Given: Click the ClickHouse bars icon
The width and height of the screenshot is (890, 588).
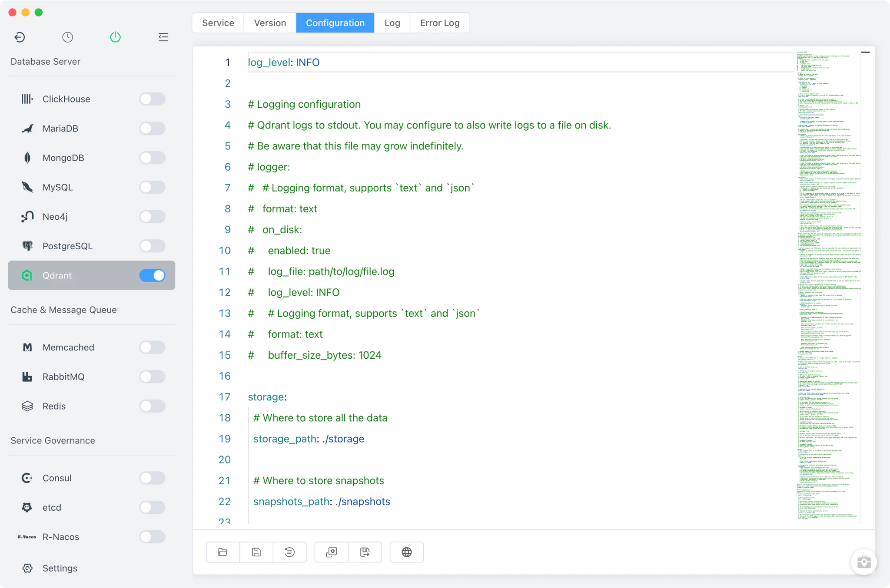Looking at the screenshot, I should [x=27, y=99].
